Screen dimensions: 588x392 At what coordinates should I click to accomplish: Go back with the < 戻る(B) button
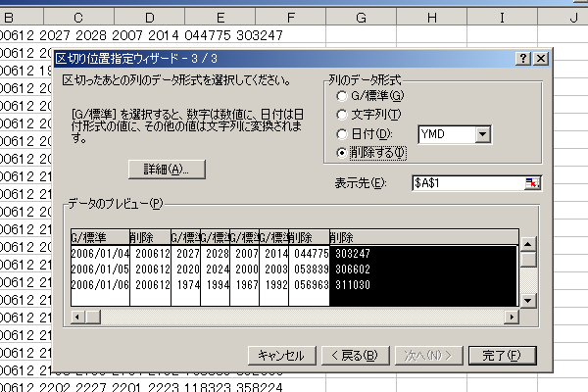(x=355, y=355)
